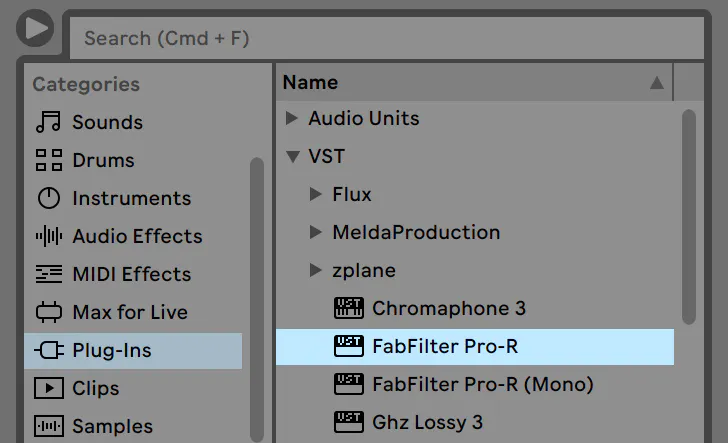Expand the MeldaProduction folder
The image size is (728, 443).
[316, 232]
